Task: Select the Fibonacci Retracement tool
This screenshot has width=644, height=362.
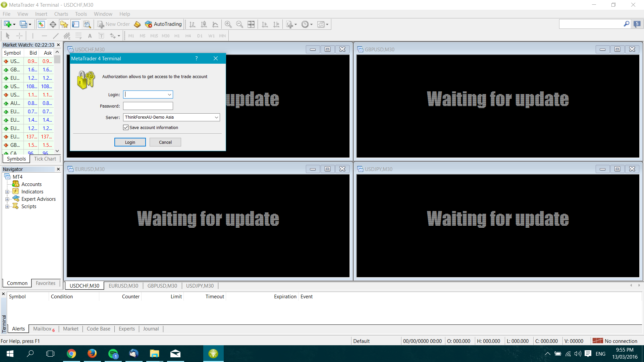Action: [78, 36]
